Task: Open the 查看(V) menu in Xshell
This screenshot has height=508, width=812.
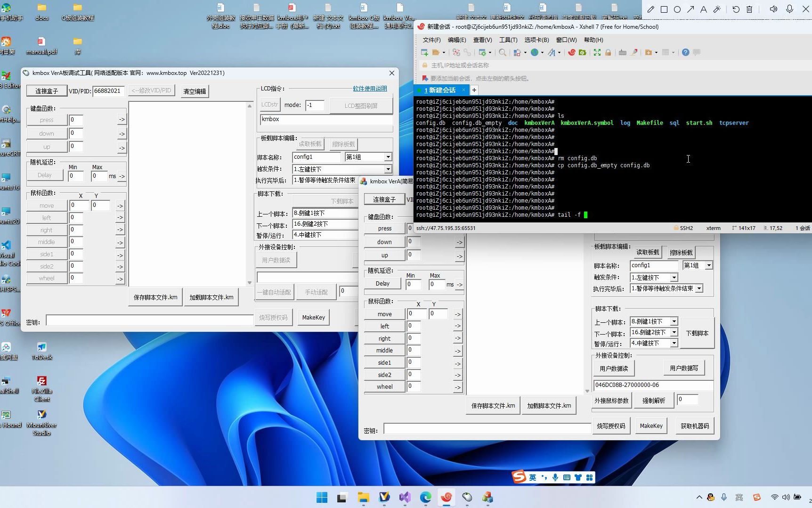Action: click(x=482, y=40)
